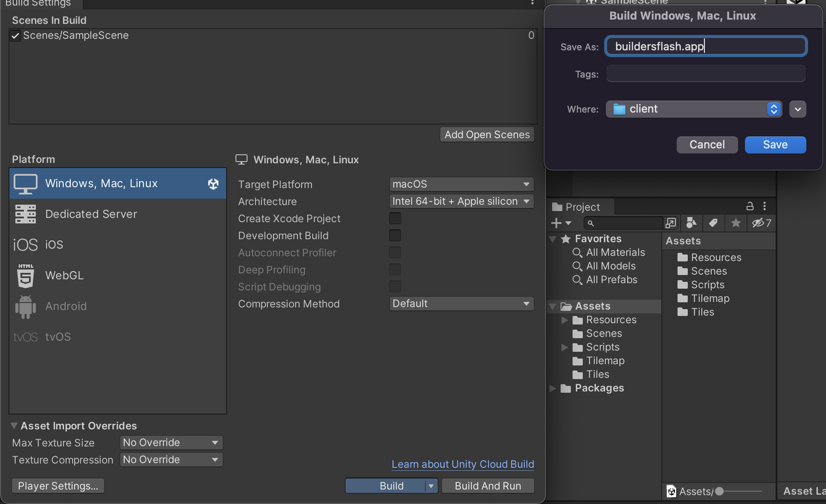Open Max Texture Size override dropdown
Viewport: 826px width, 504px height.
[171, 443]
